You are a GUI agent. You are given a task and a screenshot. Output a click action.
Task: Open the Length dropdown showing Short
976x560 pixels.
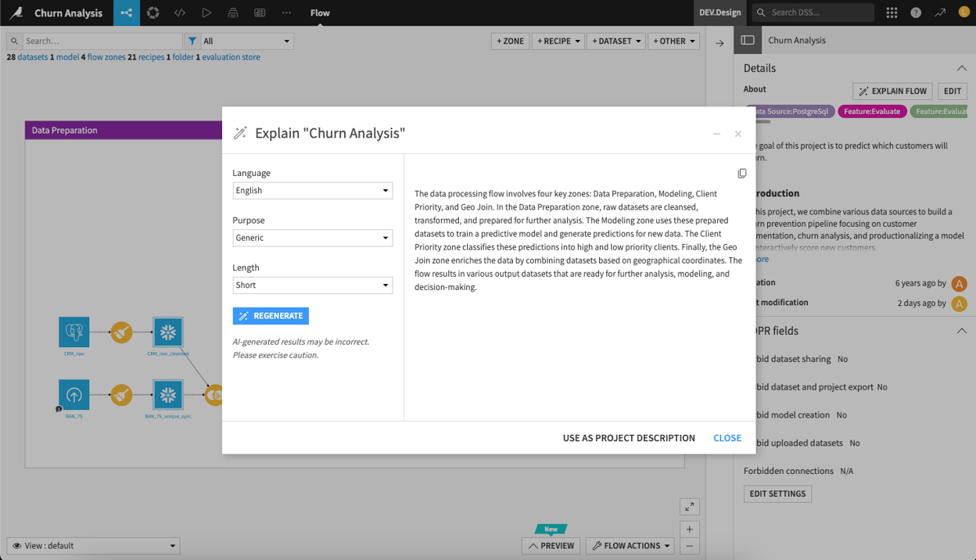tap(312, 285)
